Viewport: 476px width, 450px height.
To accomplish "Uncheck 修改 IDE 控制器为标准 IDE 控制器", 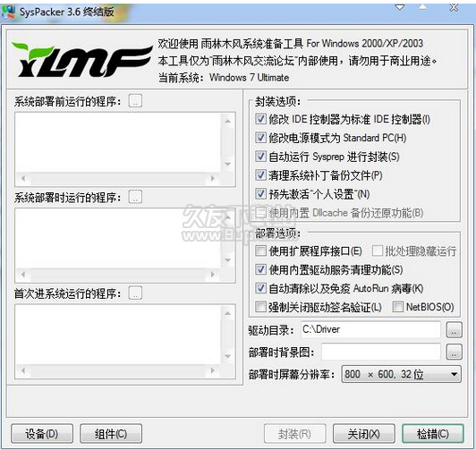I will pos(260,119).
